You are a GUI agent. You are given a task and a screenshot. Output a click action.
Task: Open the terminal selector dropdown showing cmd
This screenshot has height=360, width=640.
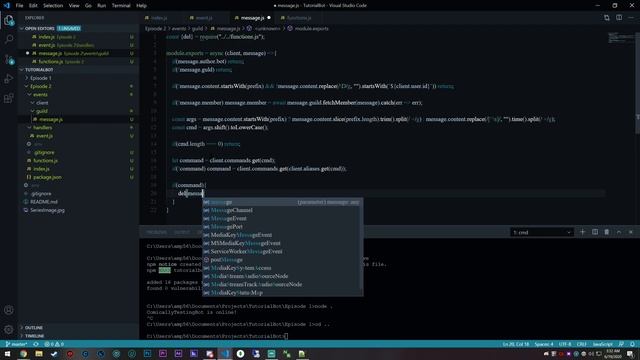542,232
